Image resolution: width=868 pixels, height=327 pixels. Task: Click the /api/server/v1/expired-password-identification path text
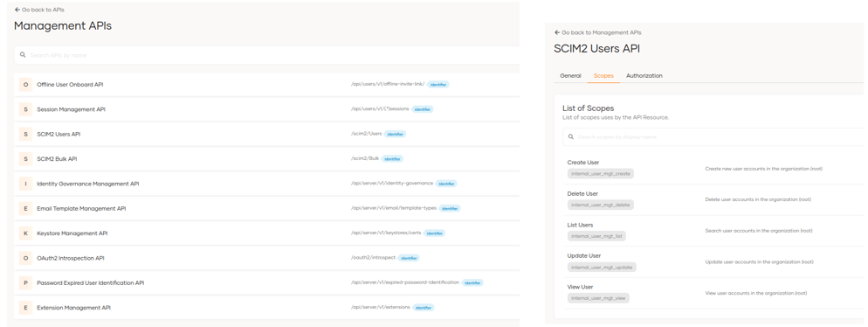[x=405, y=282]
